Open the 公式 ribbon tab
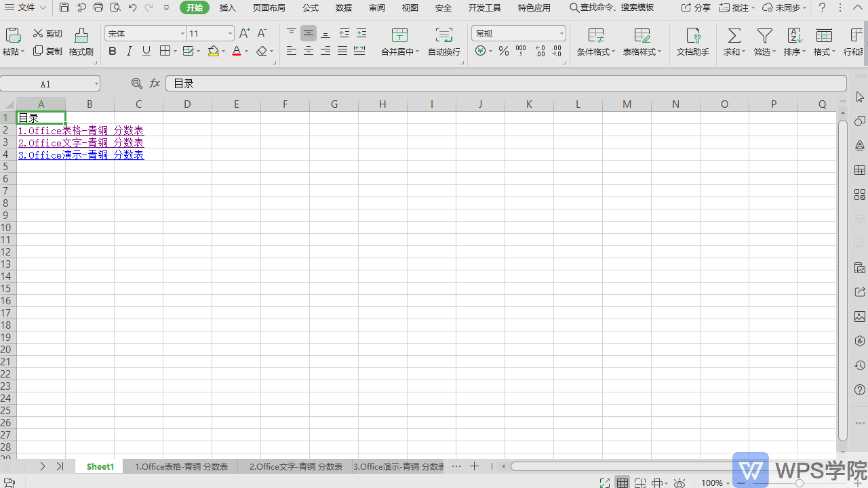 tap(311, 7)
